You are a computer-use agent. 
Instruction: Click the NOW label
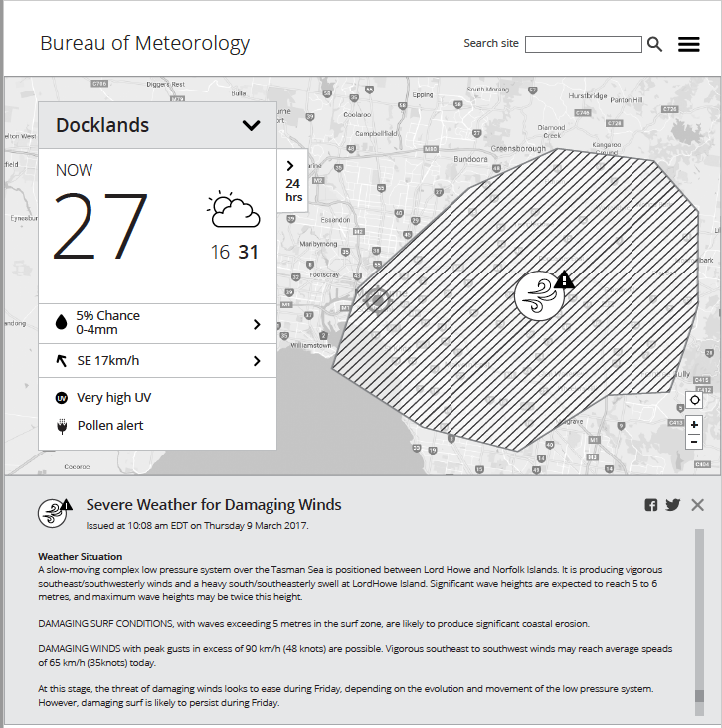point(74,170)
